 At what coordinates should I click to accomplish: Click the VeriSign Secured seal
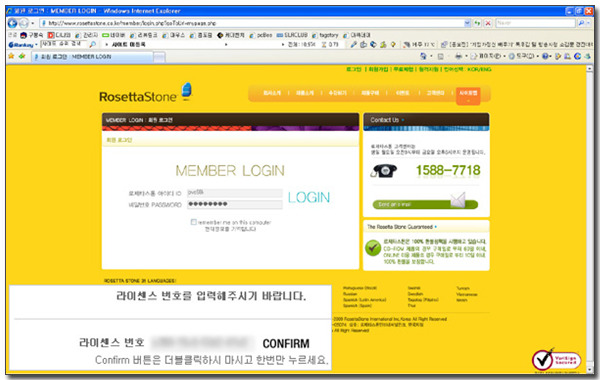pyautogui.click(x=556, y=360)
